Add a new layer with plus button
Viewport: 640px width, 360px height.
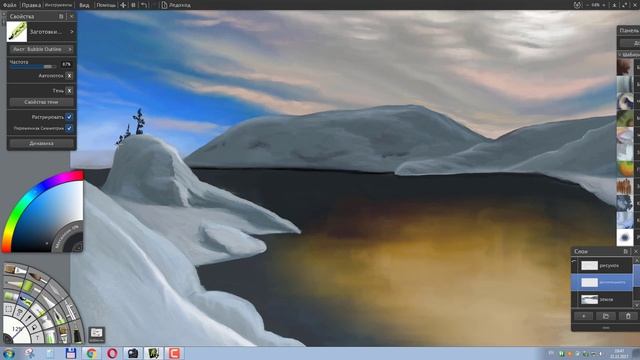(583, 316)
